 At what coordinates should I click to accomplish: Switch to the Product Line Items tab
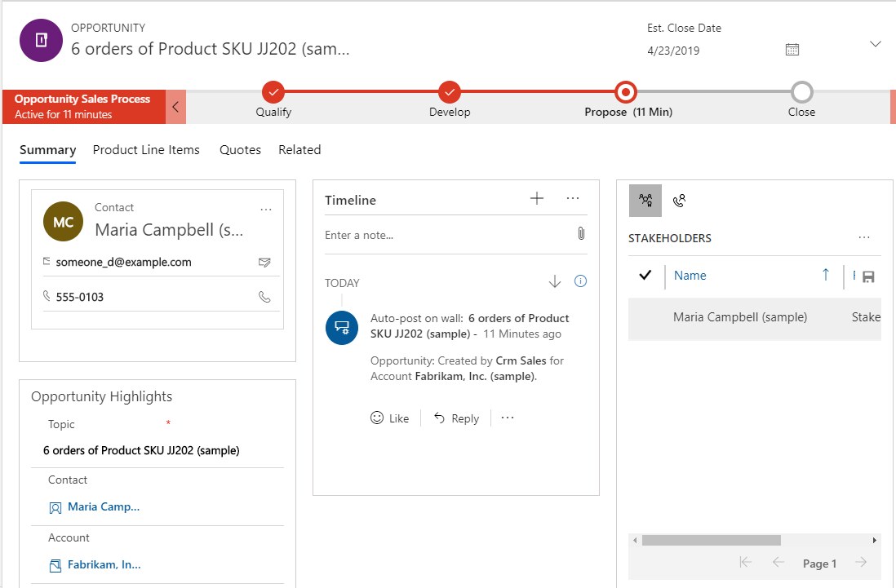146,150
